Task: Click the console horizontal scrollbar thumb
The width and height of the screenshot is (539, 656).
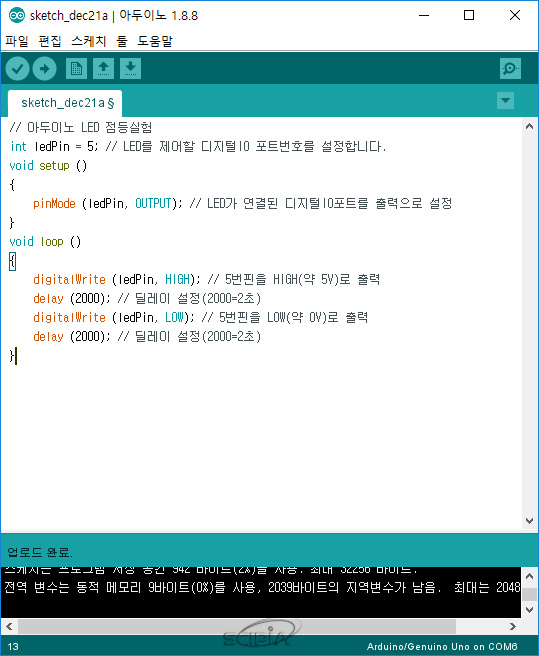Action: click(x=237, y=626)
